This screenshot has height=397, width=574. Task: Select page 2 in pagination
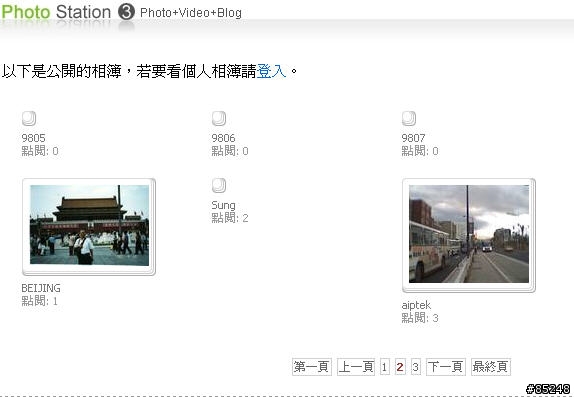click(400, 367)
